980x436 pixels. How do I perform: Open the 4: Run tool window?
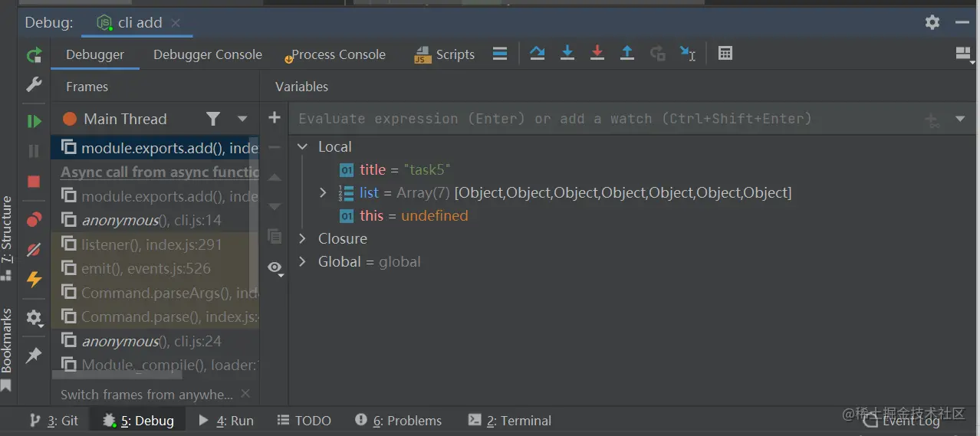[x=225, y=421]
